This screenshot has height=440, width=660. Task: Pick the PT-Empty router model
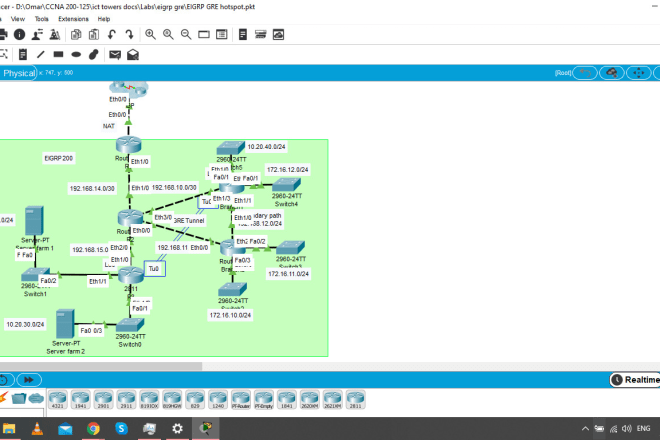(x=264, y=400)
